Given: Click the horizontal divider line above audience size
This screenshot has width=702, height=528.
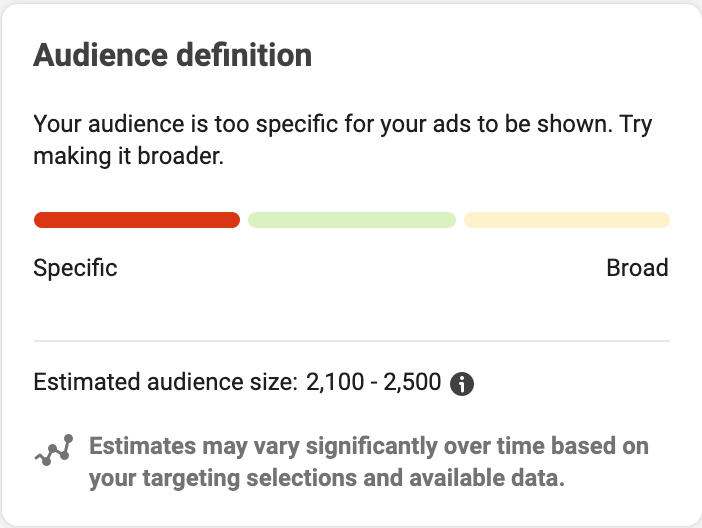Looking at the screenshot, I should tap(352, 341).
